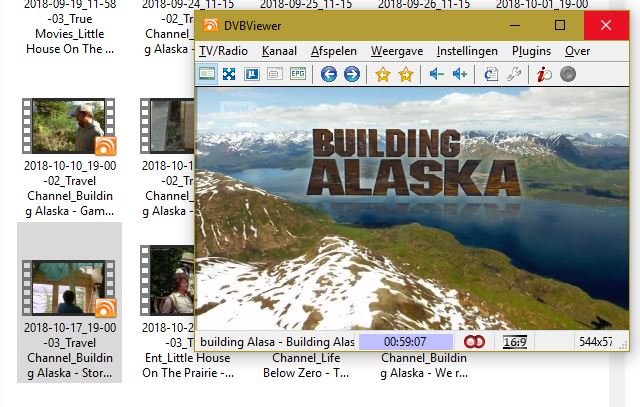Image resolution: width=640 pixels, height=407 pixels.
Task: Click the 00:59:07 playback position bar
Action: pyautogui.click(x=405, y=342)
